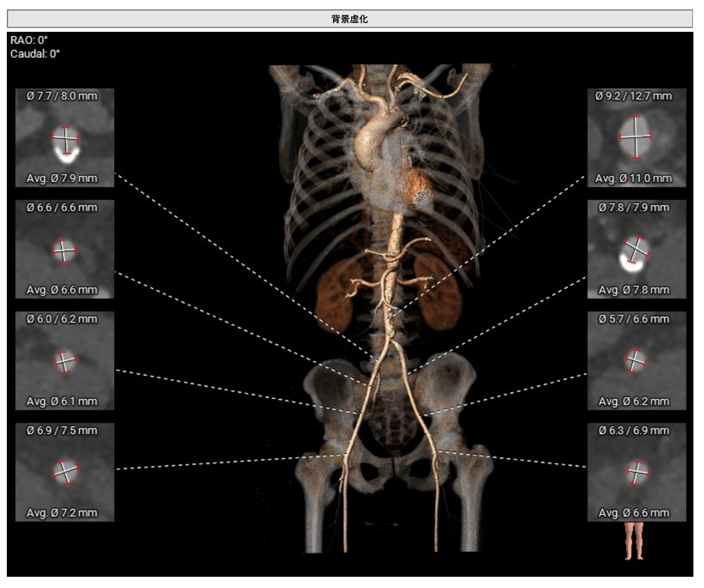This screenshot has width=704, height=588.
Task: Click the Ø 6.9 / 7.5 mm measurement text
Action: tap(62, 430)
